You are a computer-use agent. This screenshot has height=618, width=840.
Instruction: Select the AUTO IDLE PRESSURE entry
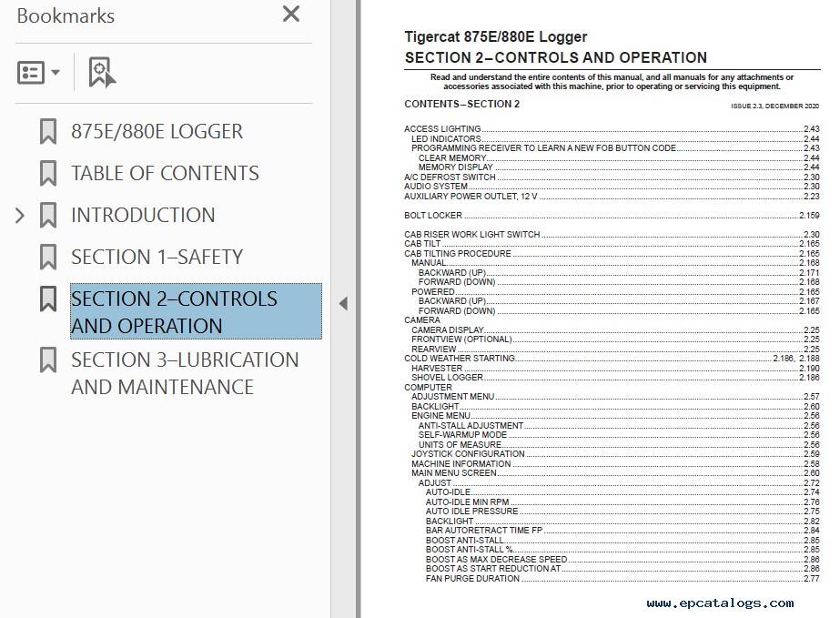[622, 512]
